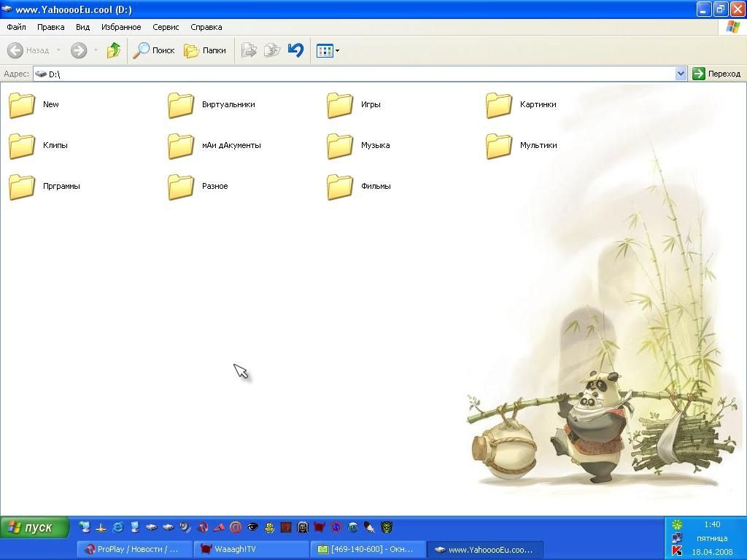Switch to Waaagh!TV taskbar window
Screen dimensions: 747x560
pyautogui.click(x=252, y=549)
